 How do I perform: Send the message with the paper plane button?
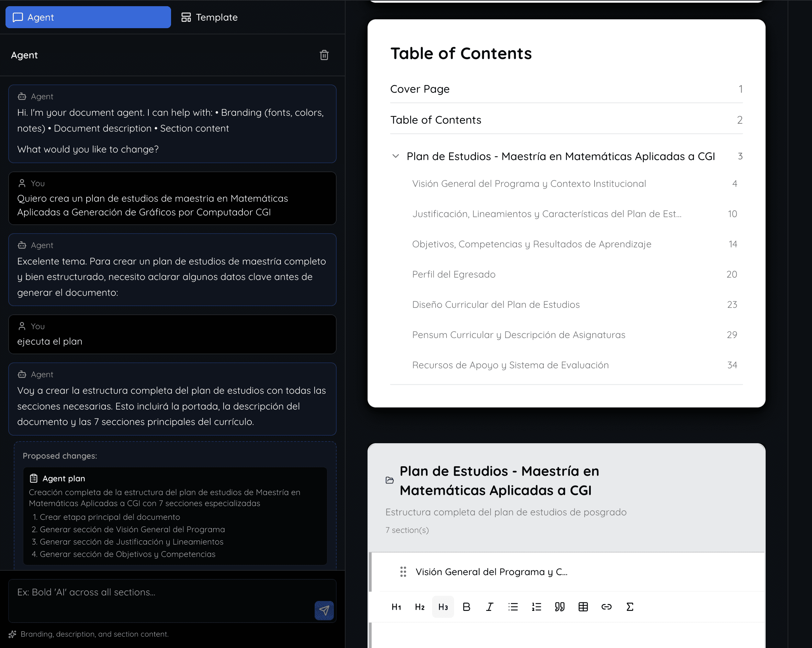click(324, 610)
